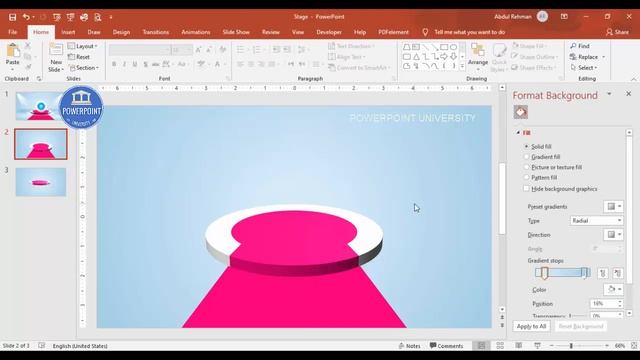Open Layout dropdown in Slides group
Image resolution: width=640 pixels, height=360 pixels.
pyautogui.click(x=83, y=46)
